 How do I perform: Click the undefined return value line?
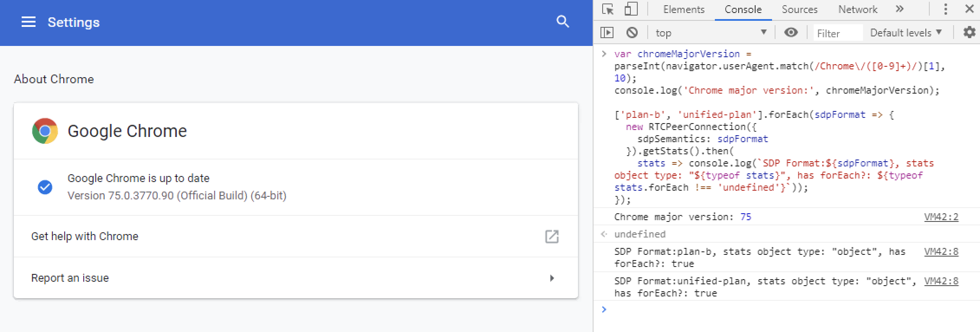639,234
